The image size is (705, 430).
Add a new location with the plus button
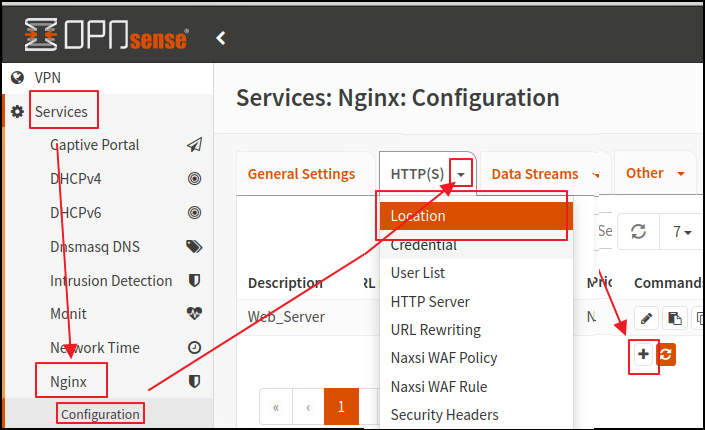click(x=643, y=354)
